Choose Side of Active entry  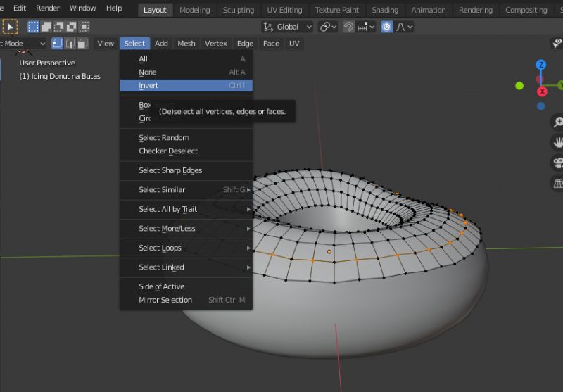click(186, 286)
